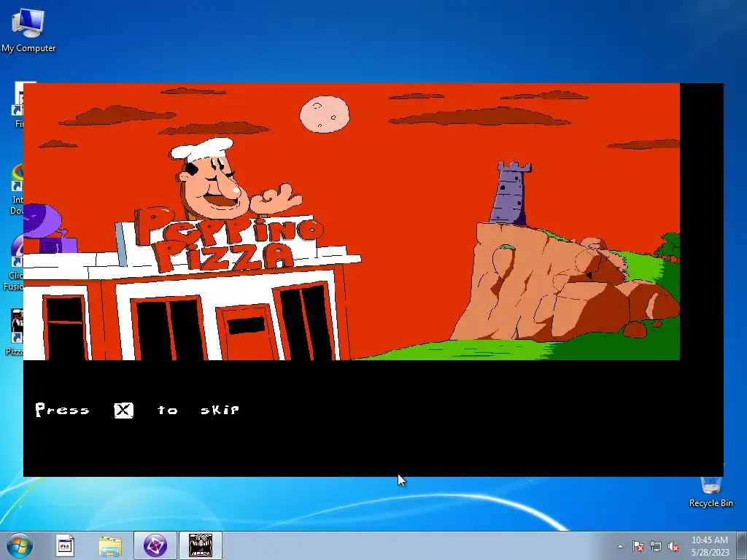747x560 pixels.
Task: Switch to Clickteam Fusion on the taskbar
Action: tap(155, 545)
